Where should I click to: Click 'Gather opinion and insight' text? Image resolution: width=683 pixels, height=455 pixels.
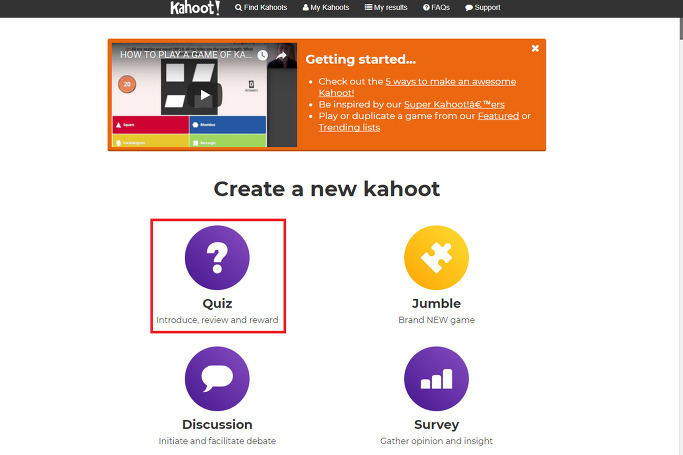[436, 441]
